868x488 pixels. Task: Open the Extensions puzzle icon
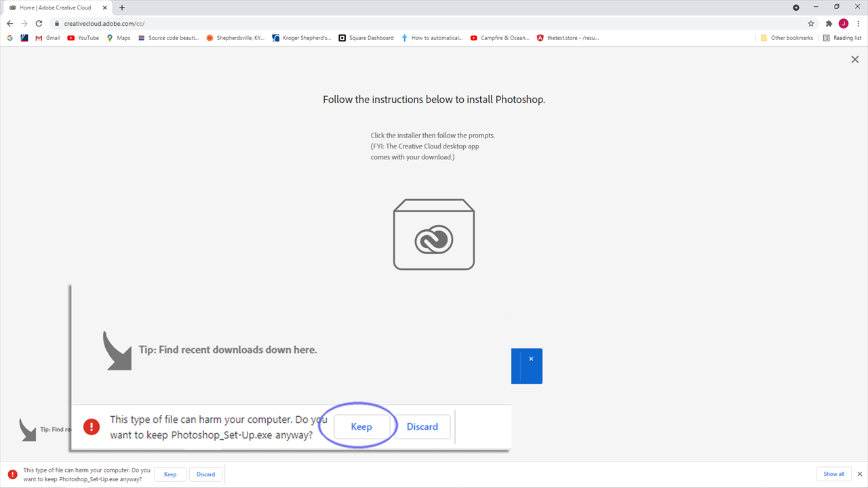829,23
